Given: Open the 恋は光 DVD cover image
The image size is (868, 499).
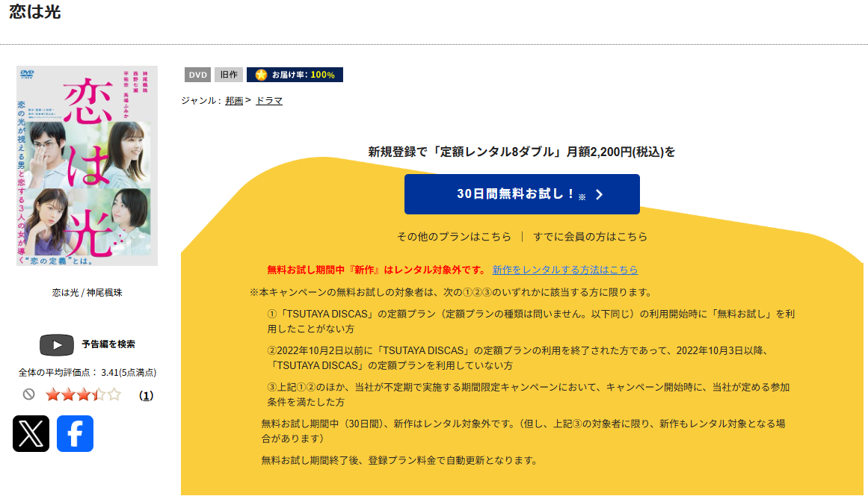Looking at the screenshot, I should pos(87,166).
